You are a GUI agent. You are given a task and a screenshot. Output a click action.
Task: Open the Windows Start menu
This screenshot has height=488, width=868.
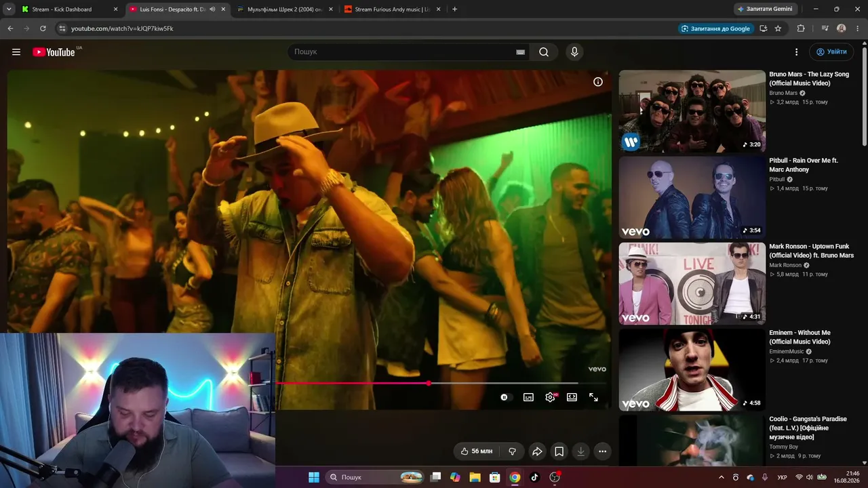click(314, 477)
